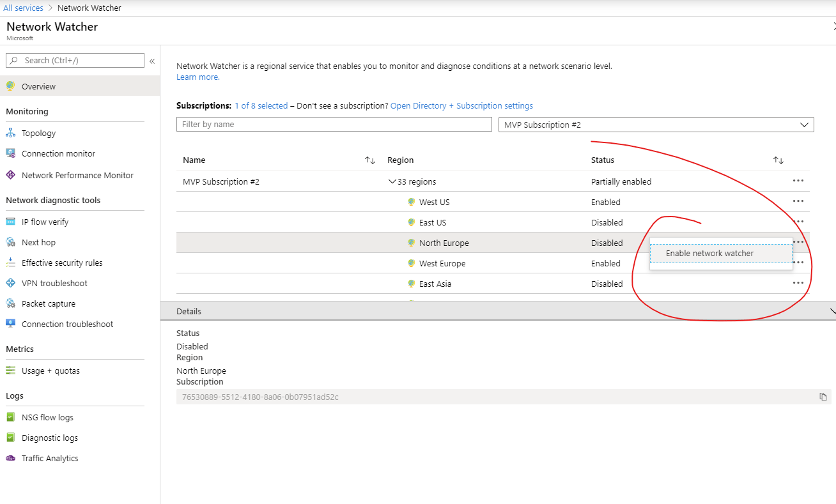Open the Topology icon in sidebar
This screenshot has width=836, height=504.
click(10, 133)
